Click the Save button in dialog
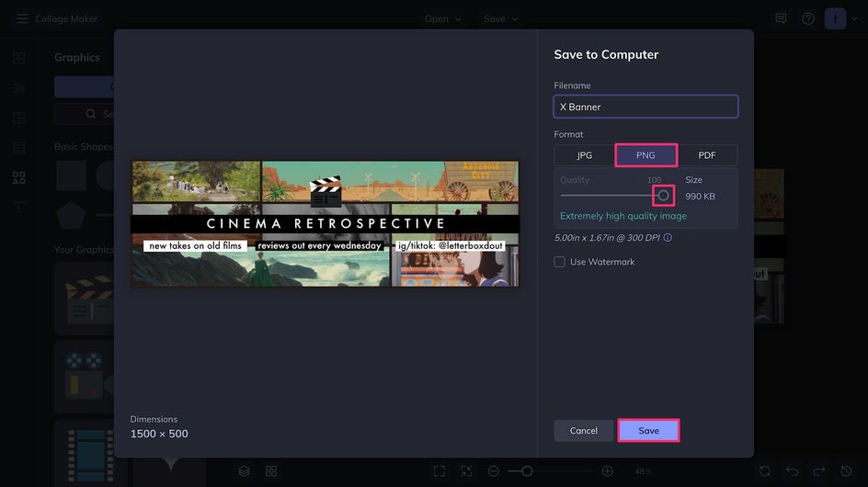The width and height of the screenshot is (868, 487). click(x=649, y=431)
